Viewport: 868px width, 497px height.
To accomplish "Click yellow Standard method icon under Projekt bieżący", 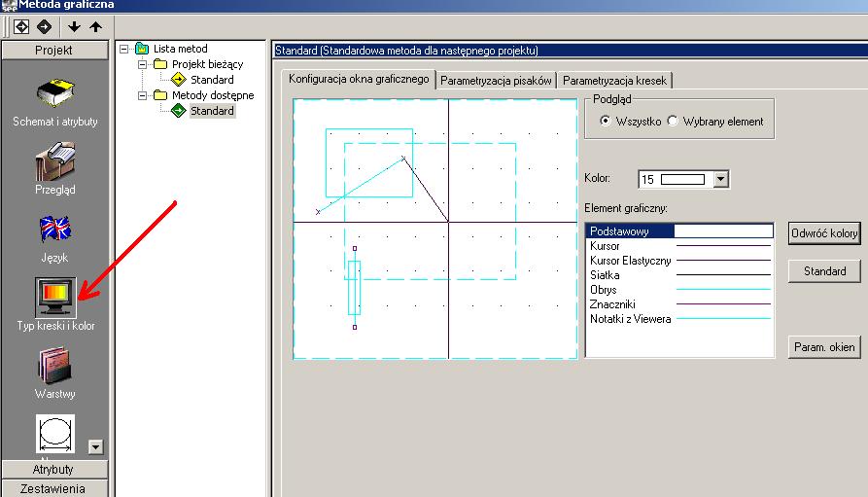I will (178, 80).
